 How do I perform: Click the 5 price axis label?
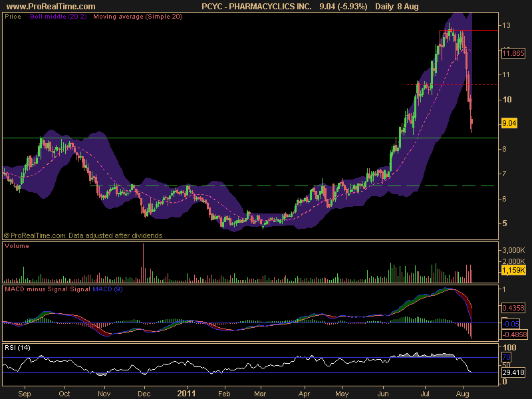click(x=505, y=223)
